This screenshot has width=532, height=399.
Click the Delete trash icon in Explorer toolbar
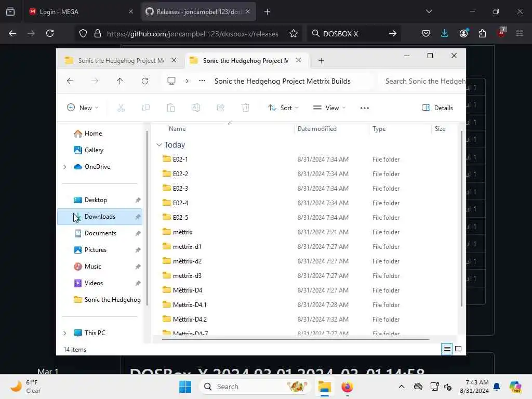(246, 108)
